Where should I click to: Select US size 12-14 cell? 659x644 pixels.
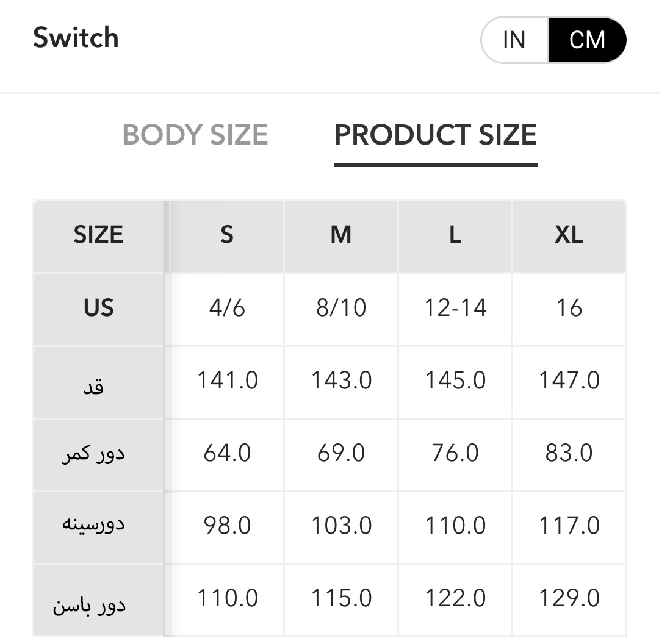[x=455, y=308]
